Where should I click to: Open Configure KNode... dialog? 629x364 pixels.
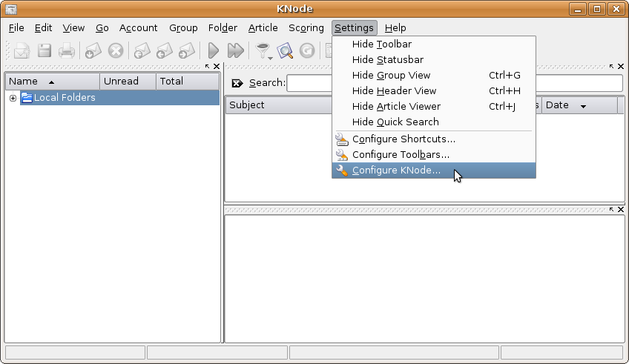(434, 171)
